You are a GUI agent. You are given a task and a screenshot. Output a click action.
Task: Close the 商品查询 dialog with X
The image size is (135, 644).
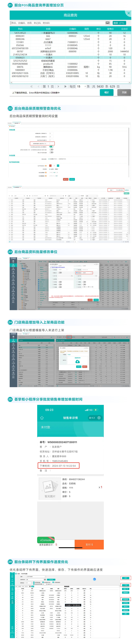(128, 13)
